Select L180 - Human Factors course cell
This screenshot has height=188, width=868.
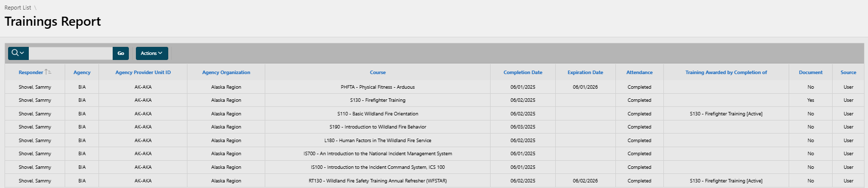pyautogui.click(x=377, y=141)
